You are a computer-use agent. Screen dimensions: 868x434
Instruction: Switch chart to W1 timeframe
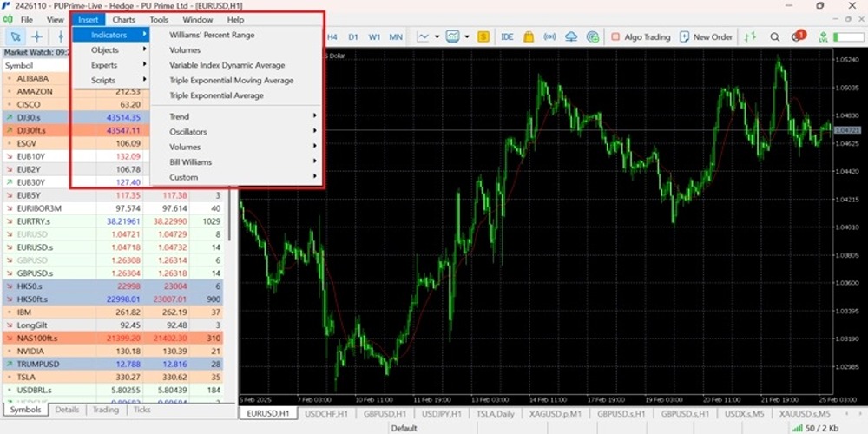pyautogui.click(x=374, y=37)
